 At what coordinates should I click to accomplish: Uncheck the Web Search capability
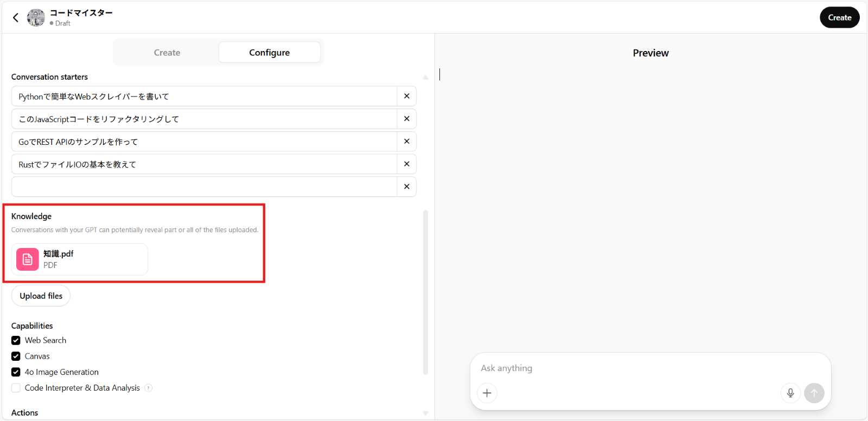16,340
